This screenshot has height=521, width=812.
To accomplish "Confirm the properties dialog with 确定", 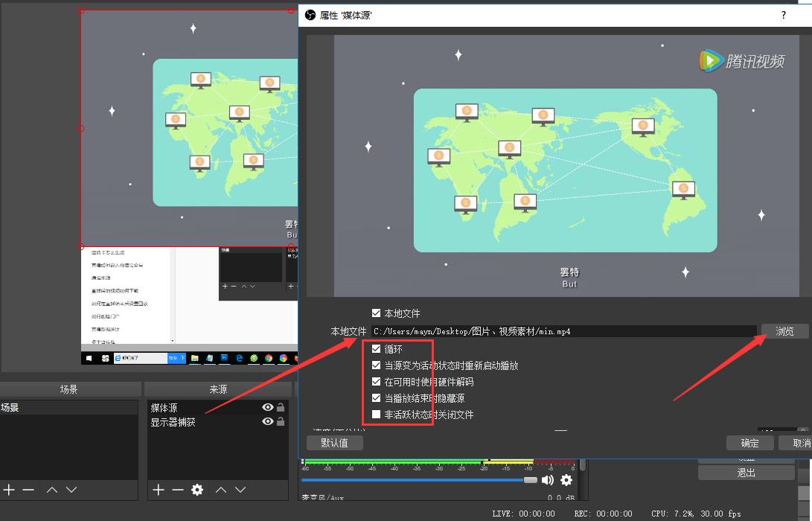I will [749, 442].
